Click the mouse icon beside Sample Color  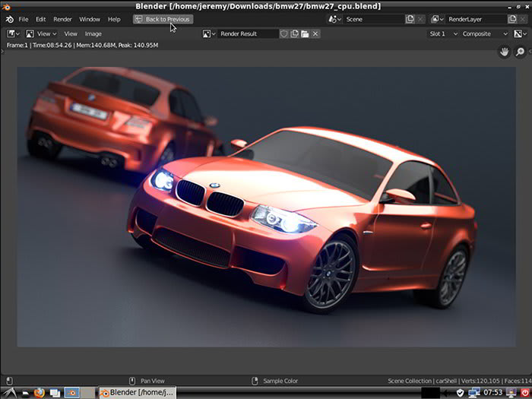tap(255, 381)
